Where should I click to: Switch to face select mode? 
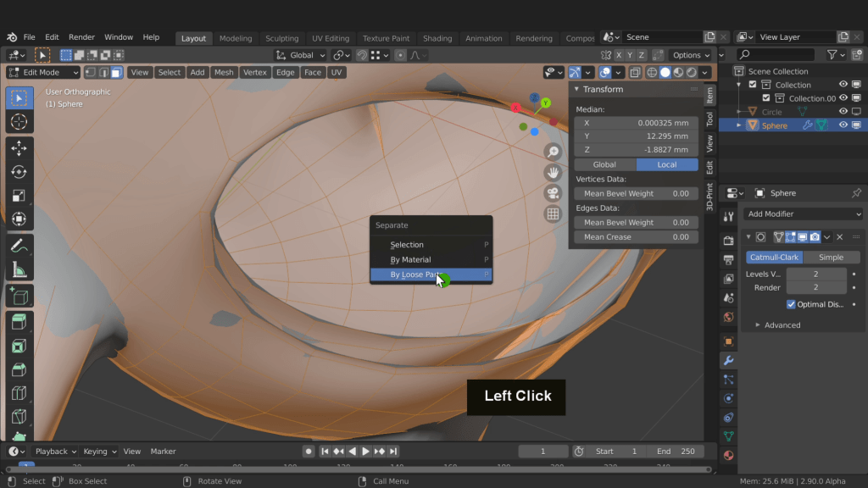click(x=116, y=72)
